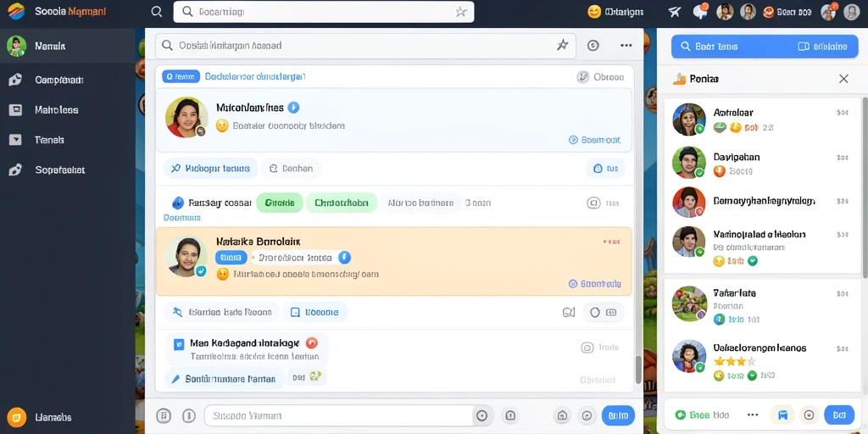
Task: Click the Soemrouit link in first card
Action: tap(594, 140)
